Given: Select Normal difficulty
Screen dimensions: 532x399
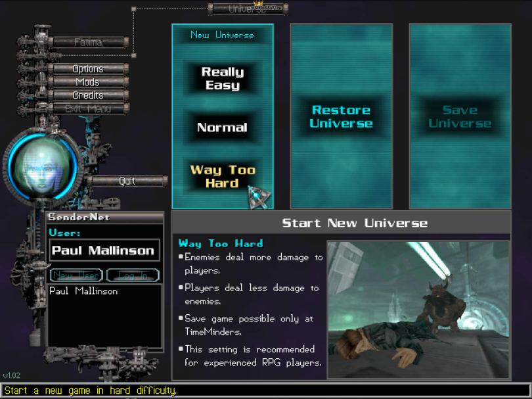Looking at the screenshot, I should (222, 128).
